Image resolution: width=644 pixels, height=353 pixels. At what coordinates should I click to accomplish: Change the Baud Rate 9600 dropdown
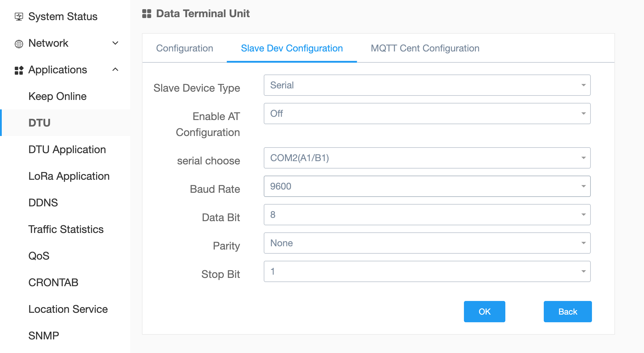427,186
